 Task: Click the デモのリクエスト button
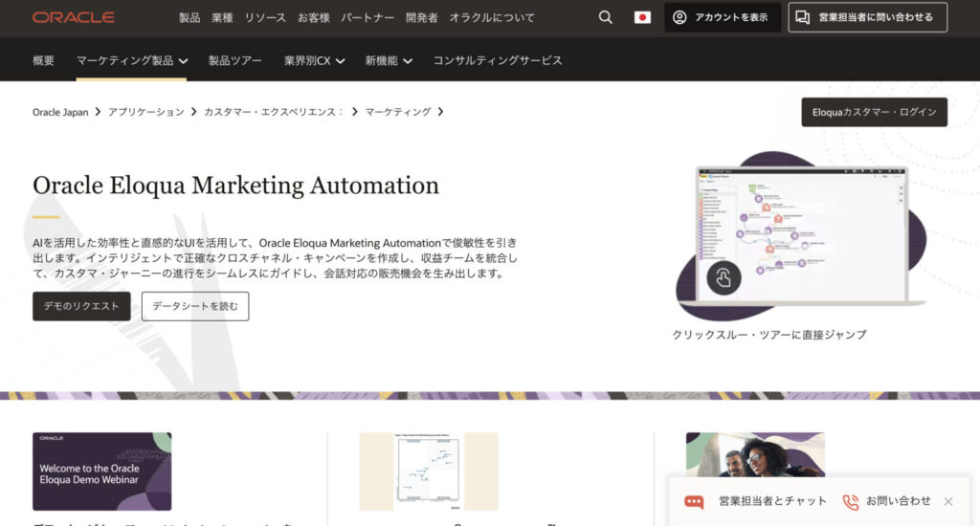[81, 306]
